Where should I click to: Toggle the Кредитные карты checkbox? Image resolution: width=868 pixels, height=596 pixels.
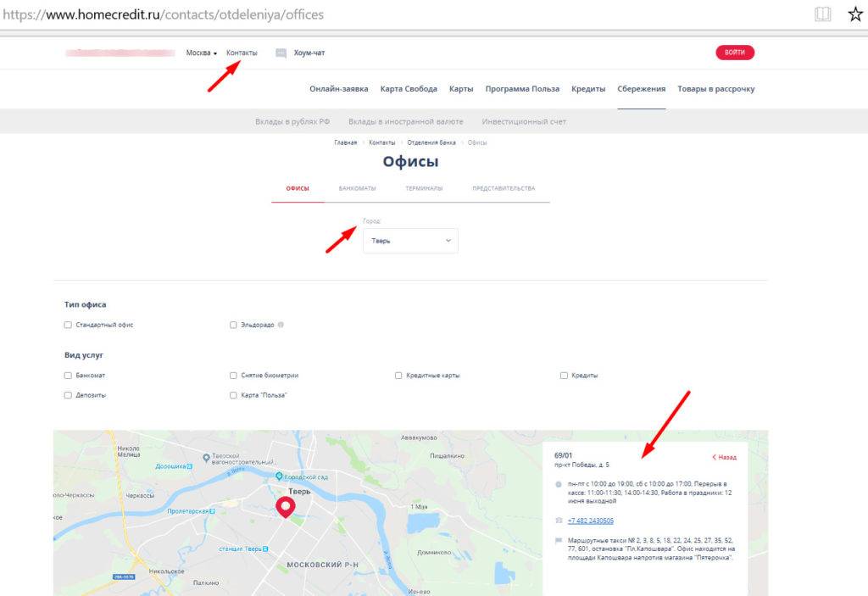point(398,375)
